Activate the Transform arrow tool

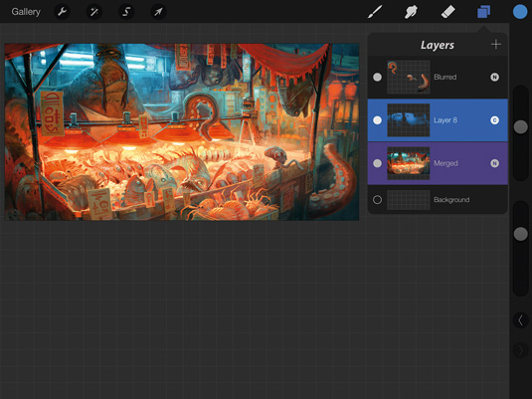(158, 12)
